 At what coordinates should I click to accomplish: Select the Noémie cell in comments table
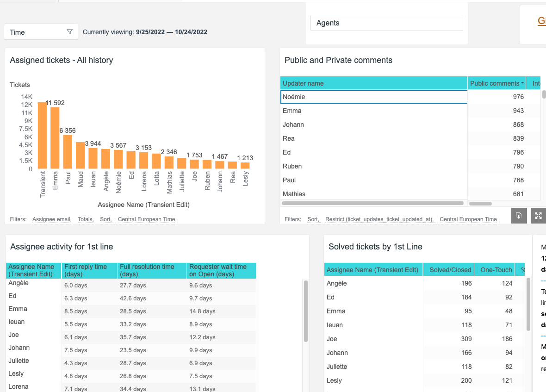[x=373, y=97]
